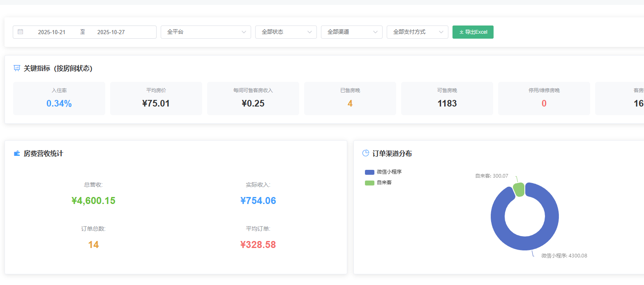This screenshot has width=644, height=285.
Task: Toggle 自来客 legend item in chart
Action: point(379,183)
